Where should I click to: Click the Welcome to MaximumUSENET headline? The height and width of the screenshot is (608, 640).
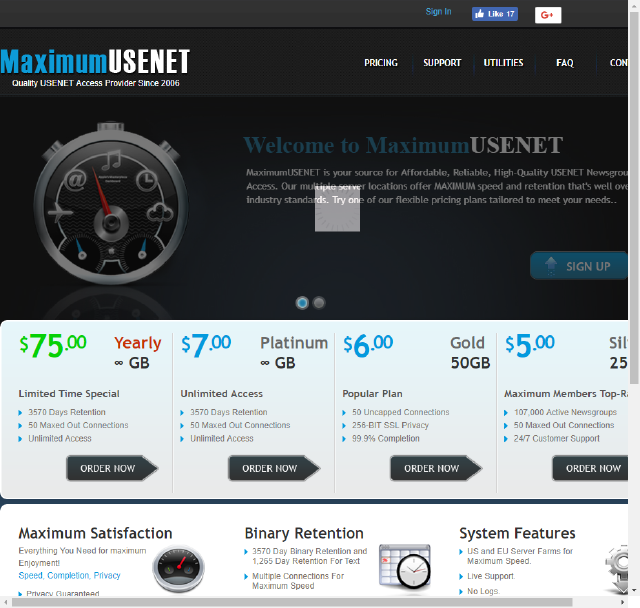403,145
